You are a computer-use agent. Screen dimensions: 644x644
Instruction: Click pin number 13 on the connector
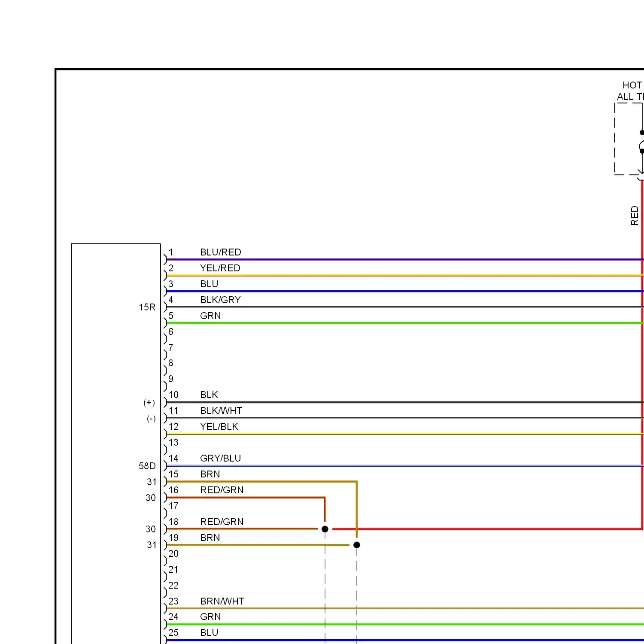click(x=173, y=442)
